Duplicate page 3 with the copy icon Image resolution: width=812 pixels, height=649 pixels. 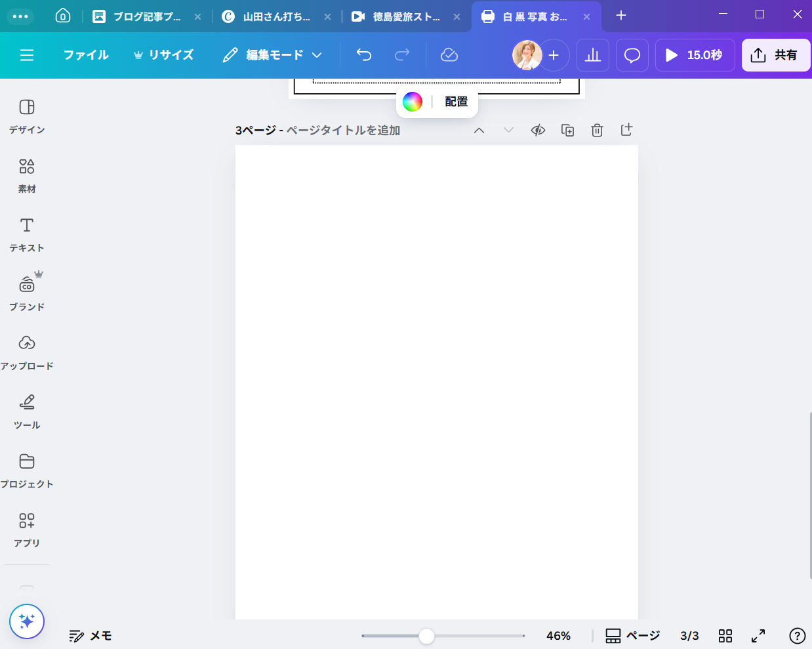tap(568, 130)
